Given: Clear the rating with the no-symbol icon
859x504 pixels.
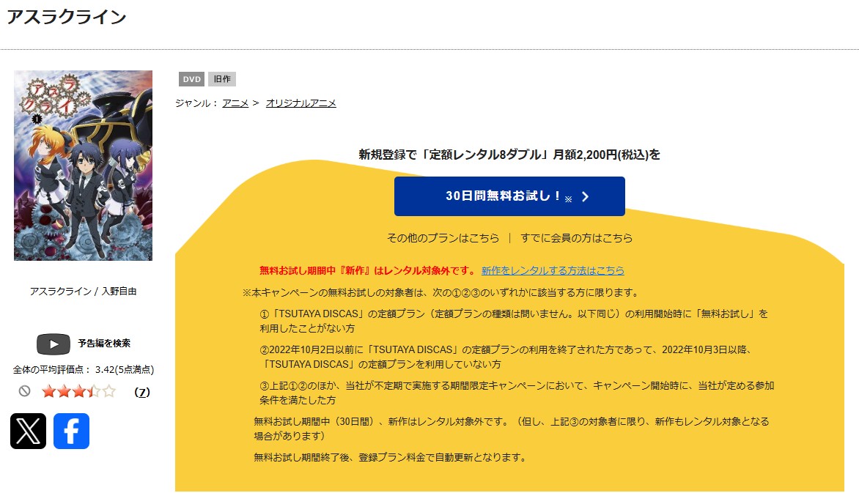Looking at the screenshot, I should pos(24,391).
